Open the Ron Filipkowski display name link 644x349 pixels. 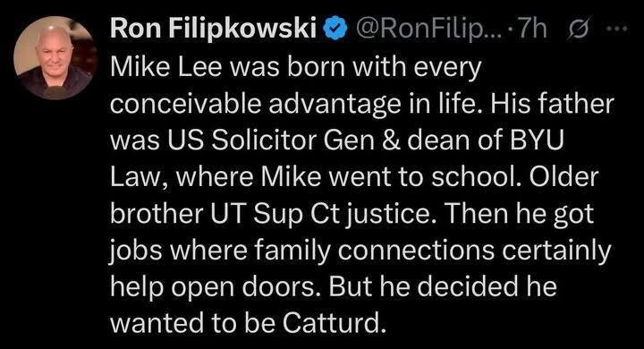coord(214,30)
